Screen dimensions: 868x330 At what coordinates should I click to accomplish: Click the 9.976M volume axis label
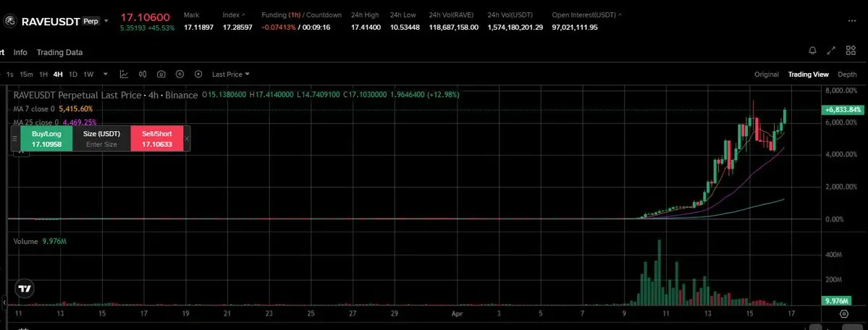836,301
